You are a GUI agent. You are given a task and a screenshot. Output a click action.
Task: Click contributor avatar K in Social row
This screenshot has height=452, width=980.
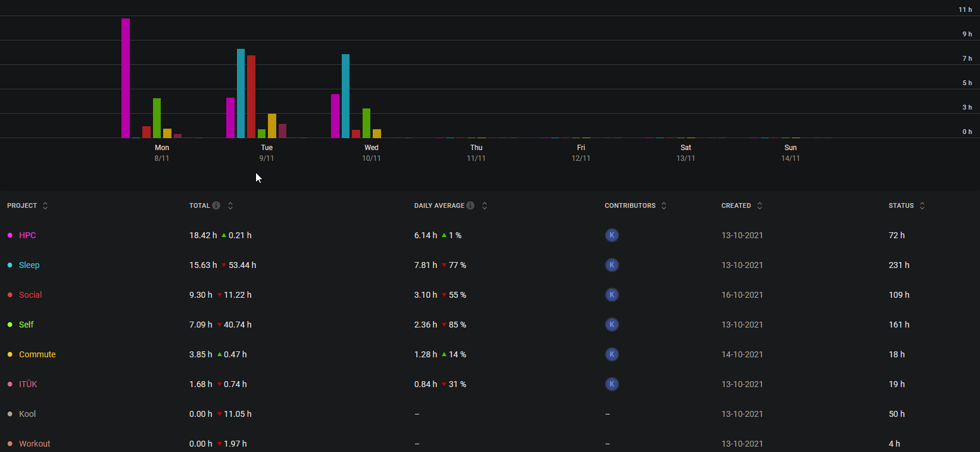pyautogui.click(x=611, y=295)
